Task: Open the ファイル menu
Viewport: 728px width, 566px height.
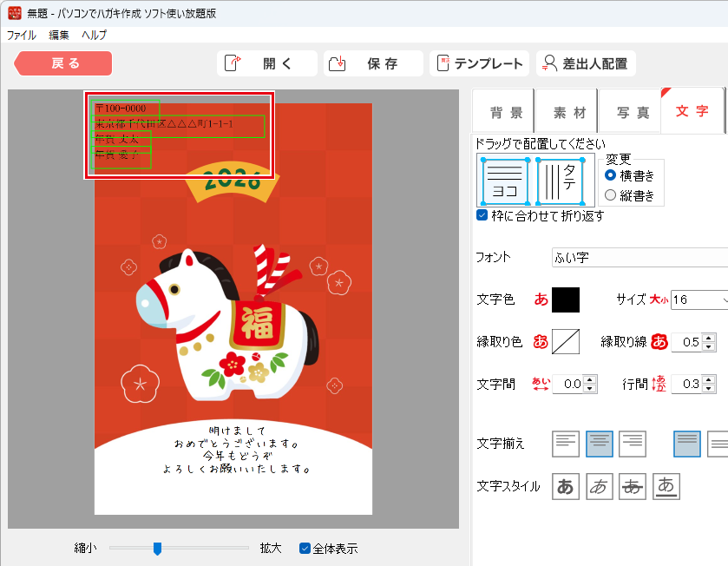Action: pyautogui.click(x=22, y=36)
